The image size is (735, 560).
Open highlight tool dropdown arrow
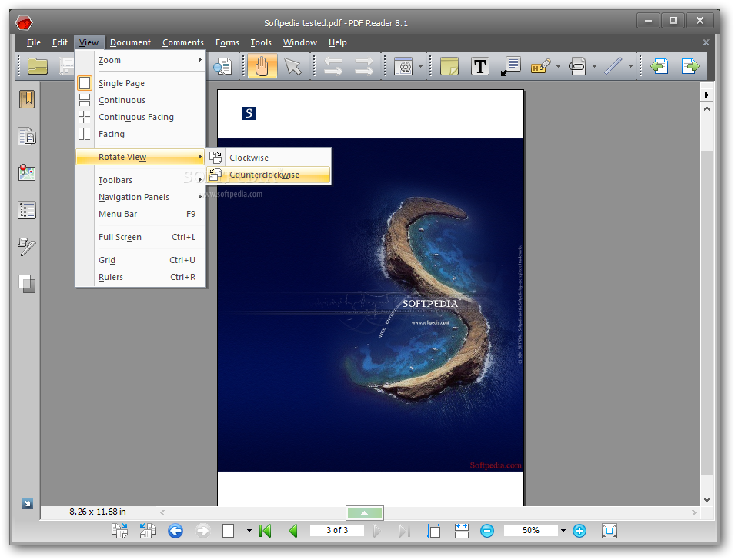pyautogui.click(x=558, y=67)
